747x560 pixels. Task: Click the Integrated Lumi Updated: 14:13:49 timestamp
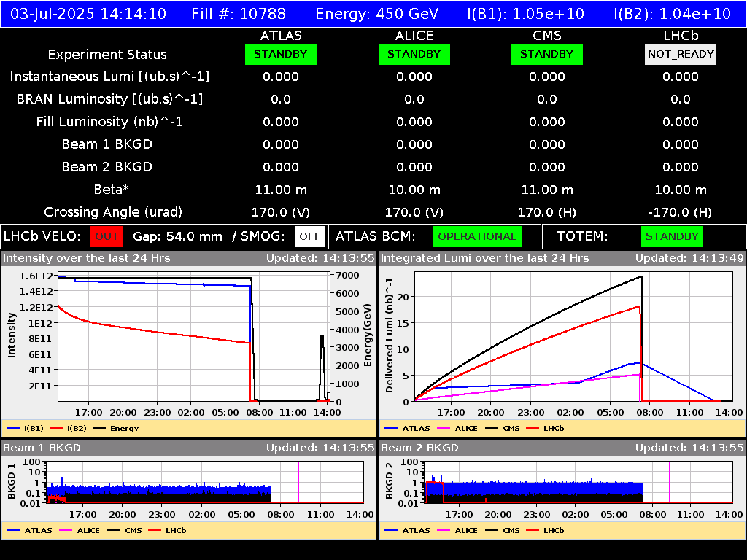pyautogui.click(x=689, y=258)
